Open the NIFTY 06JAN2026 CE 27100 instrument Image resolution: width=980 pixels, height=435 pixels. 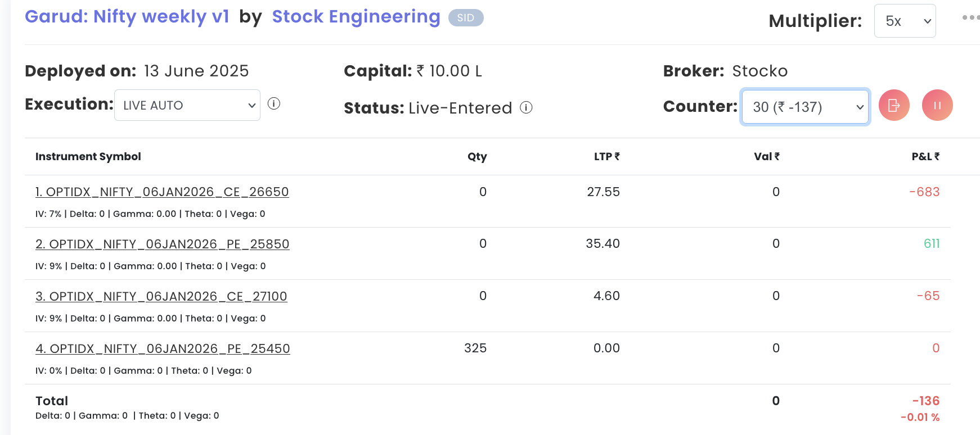161,297
